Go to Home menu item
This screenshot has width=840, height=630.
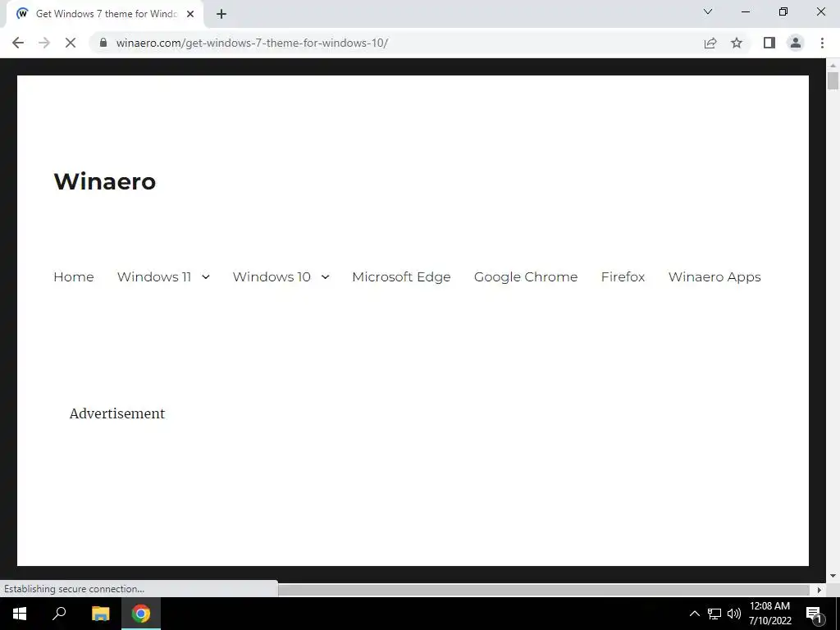tap(73, 277)
